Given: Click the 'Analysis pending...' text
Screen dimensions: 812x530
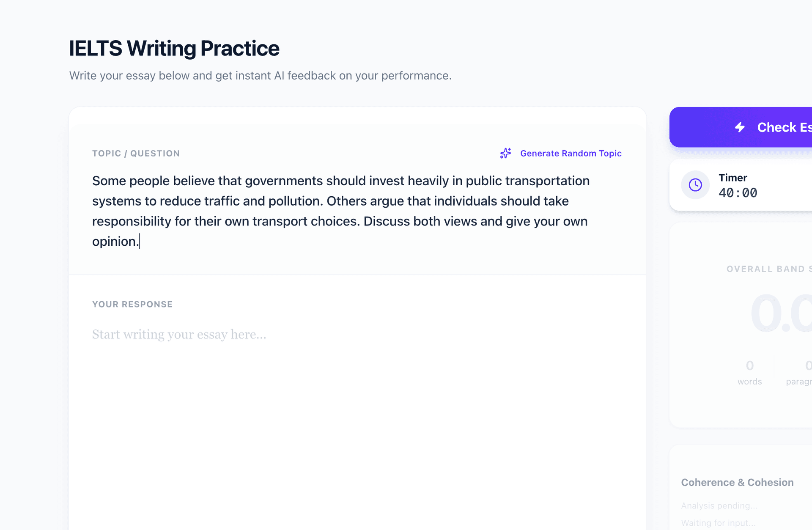Looking at the screenshot, I should coord(719,505).
